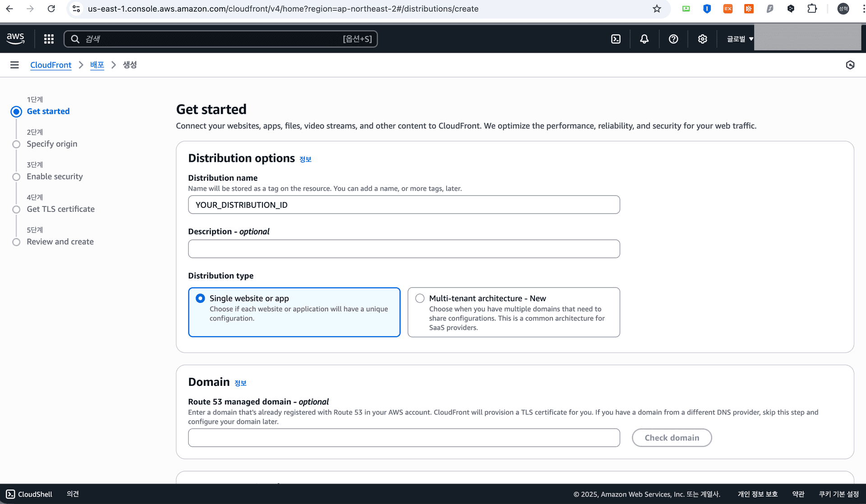This screenshot has width=866, height=504.
Task: Bookmark the page with the star icon
Action: (x=657, y=9)
